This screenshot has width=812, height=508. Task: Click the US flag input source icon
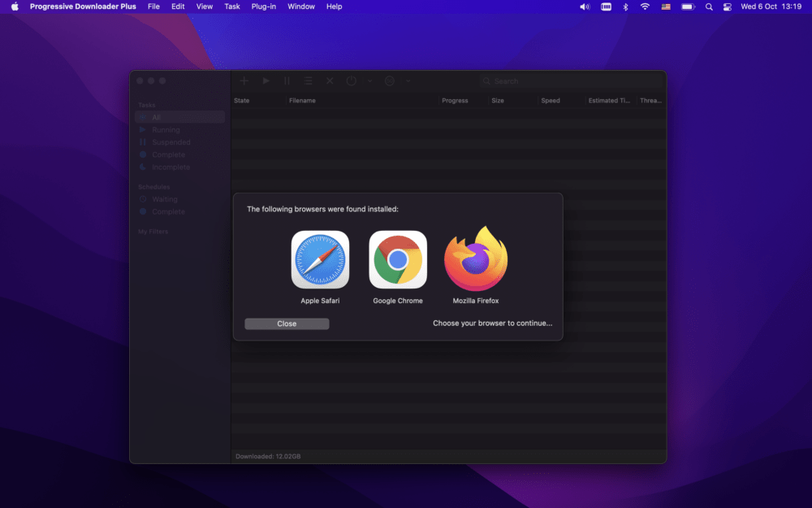coord(666,7)
